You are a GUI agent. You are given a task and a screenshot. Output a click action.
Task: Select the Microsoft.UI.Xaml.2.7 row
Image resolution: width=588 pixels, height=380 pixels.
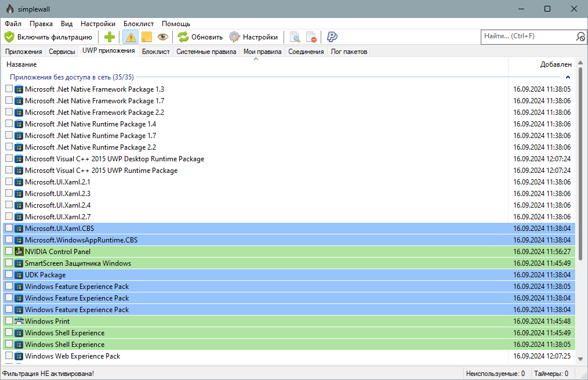pyautogui.click(x=289, y=216)
